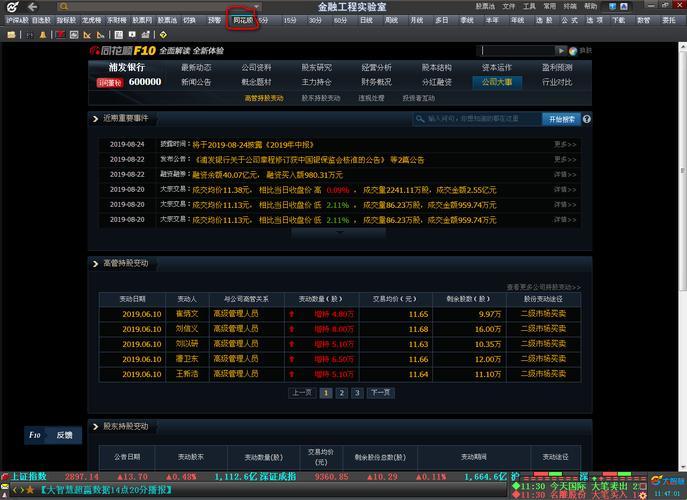The width and height of the screenshot is (687, 500).
Task: Click 上证指数 label in status bar
Action: 29,476
